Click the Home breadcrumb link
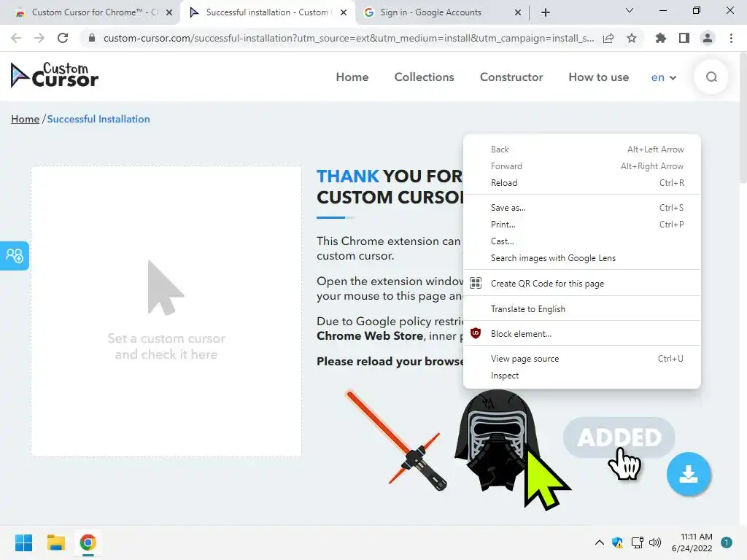 (x=25, y=119)
